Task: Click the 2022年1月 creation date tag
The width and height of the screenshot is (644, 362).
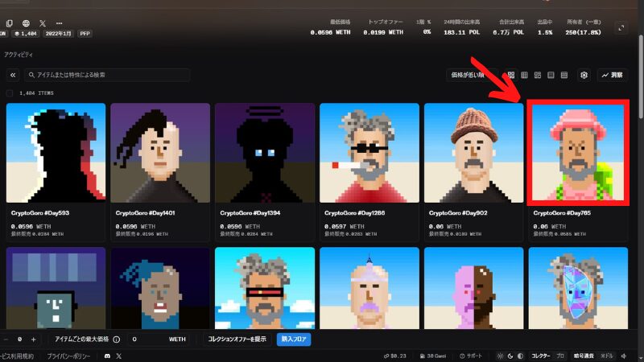Action: point(58,34)
